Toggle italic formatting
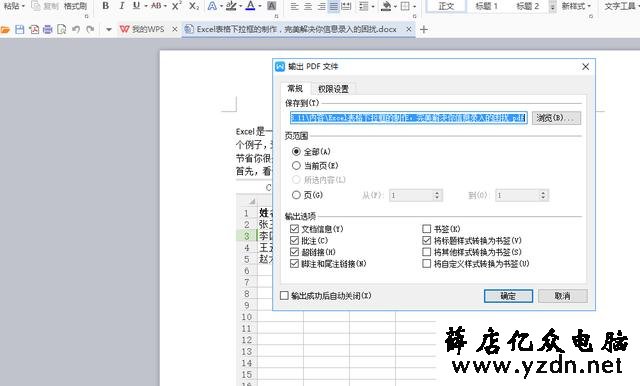 tap(121, 6)
